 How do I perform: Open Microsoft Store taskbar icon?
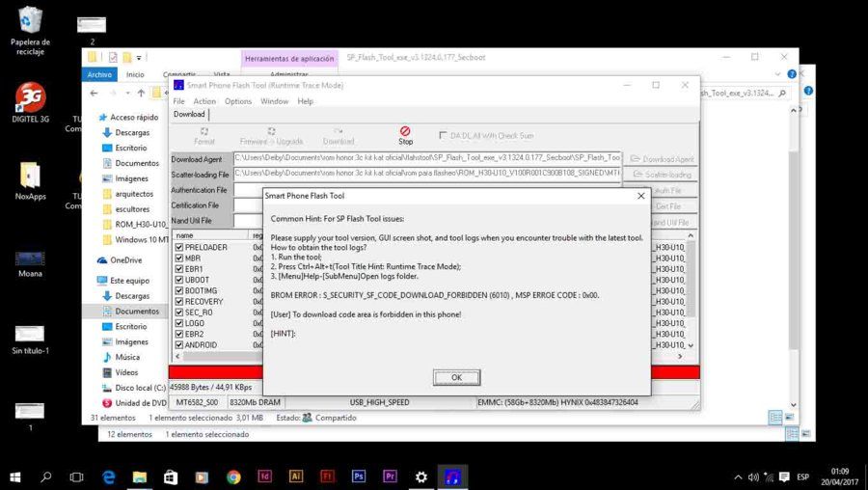(x=171, y=476)
